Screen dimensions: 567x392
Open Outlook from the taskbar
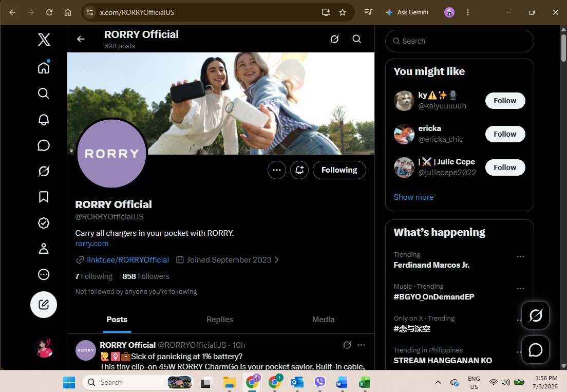[x=297, y=382]
